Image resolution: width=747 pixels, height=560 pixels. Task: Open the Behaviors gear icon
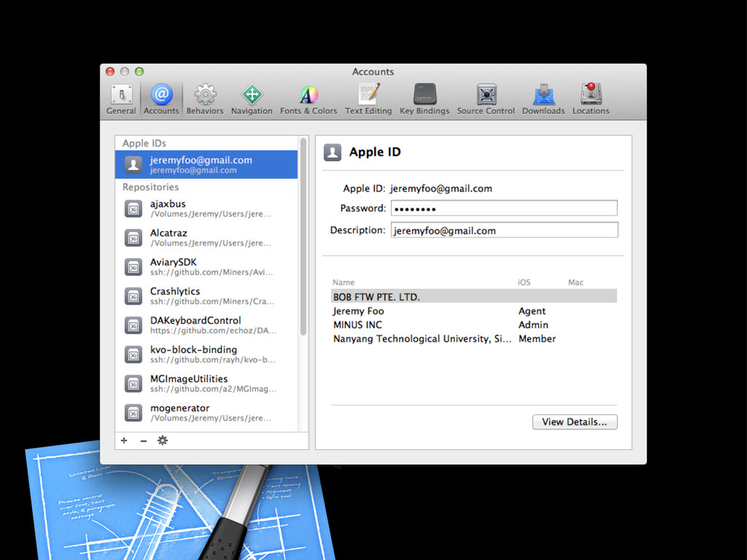coord(205,99)
